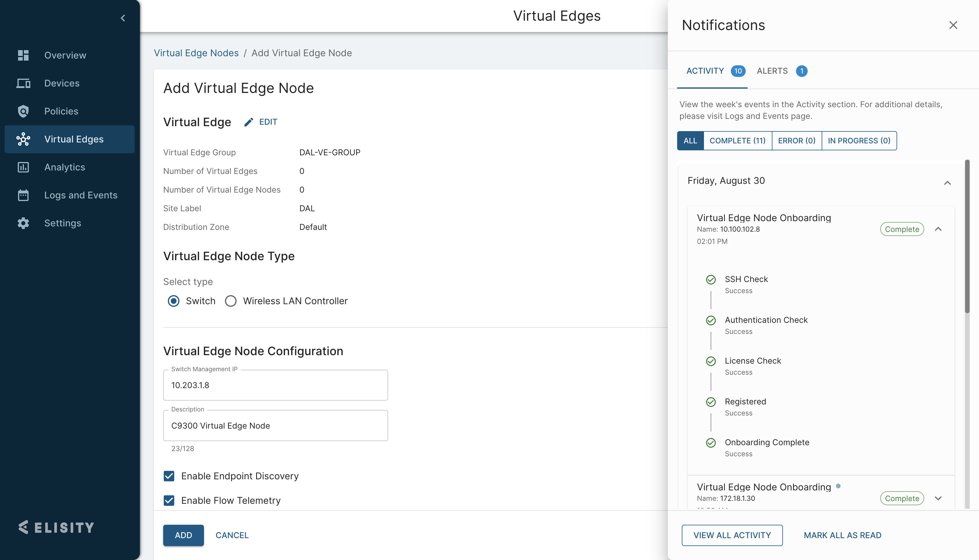The image size is (979, 560).
Task: Click the 'Name: 10.100.102.8' text
Action: [728, 229]
